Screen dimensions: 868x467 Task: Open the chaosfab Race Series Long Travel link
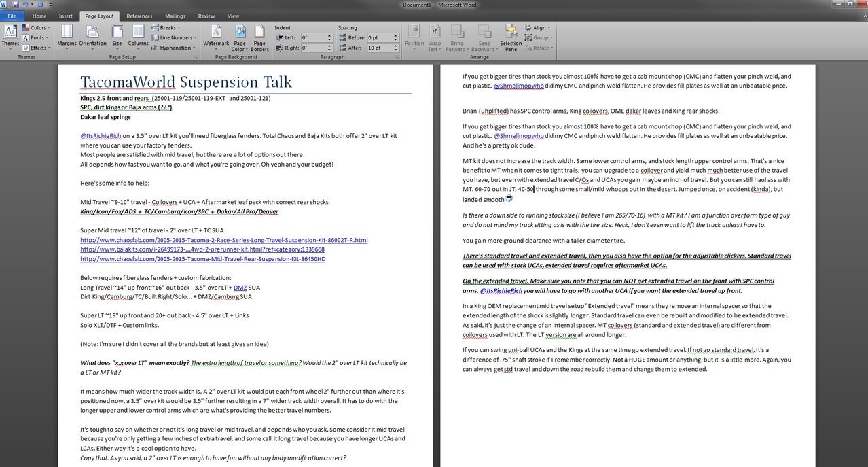coord(224,240)
